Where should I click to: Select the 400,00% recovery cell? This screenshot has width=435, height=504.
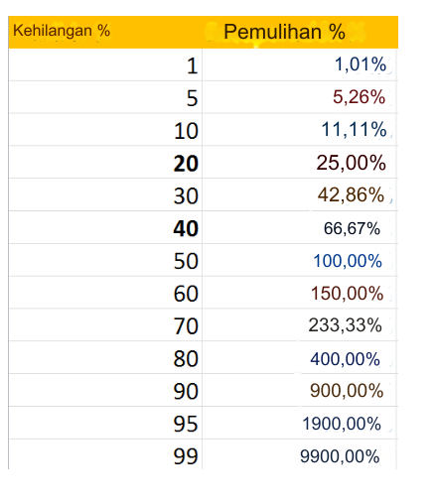300,357
